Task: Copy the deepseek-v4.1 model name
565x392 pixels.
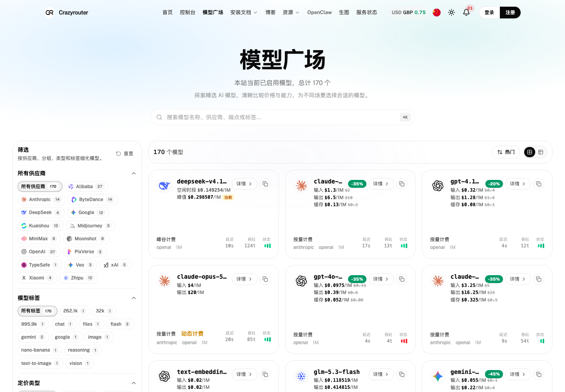Action: (265, 184)
